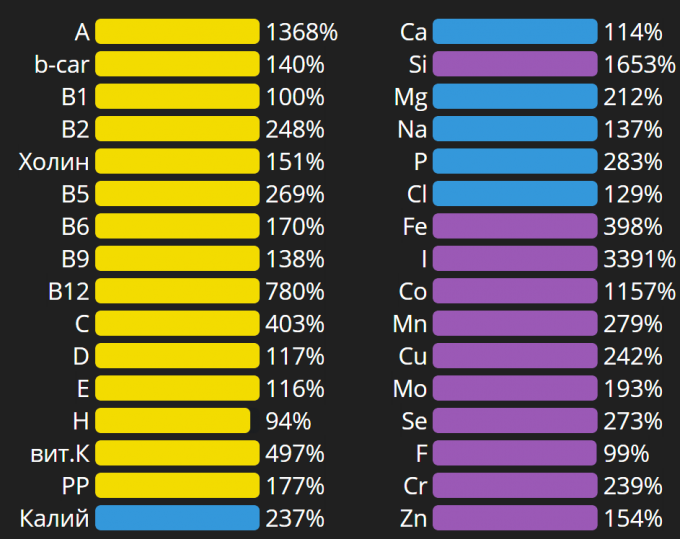Viewport: 680px width, 539px height.
Task: Click the yellow vitamin A progress bar
Action: pos(177,32)
